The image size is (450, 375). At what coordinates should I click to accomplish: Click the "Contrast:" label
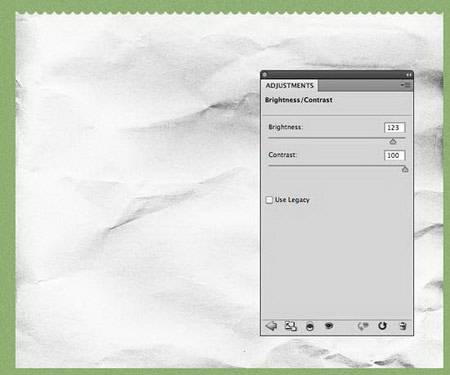[x=283, y=155]
